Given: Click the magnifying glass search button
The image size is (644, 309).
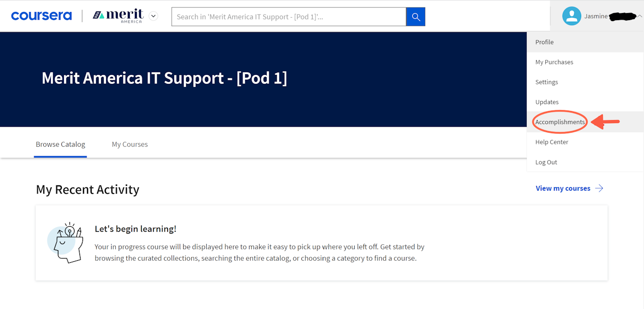Looking at the screenshot, I should [416, 17].
